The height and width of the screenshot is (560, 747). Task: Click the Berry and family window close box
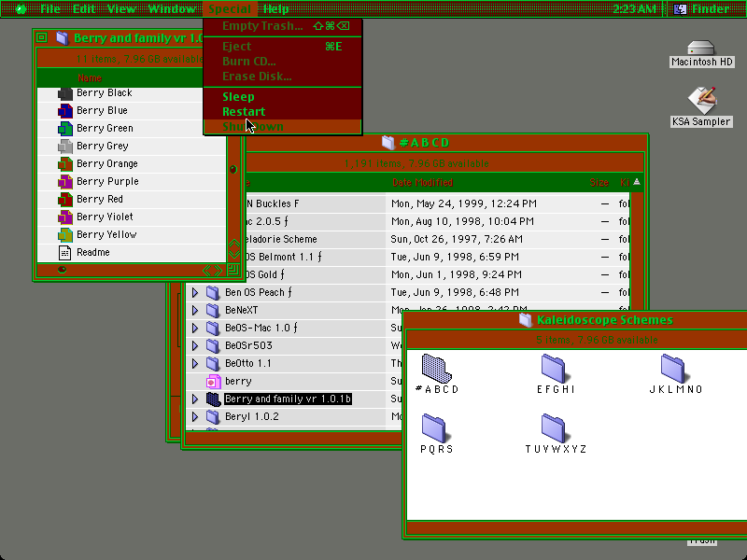[41, 37]
